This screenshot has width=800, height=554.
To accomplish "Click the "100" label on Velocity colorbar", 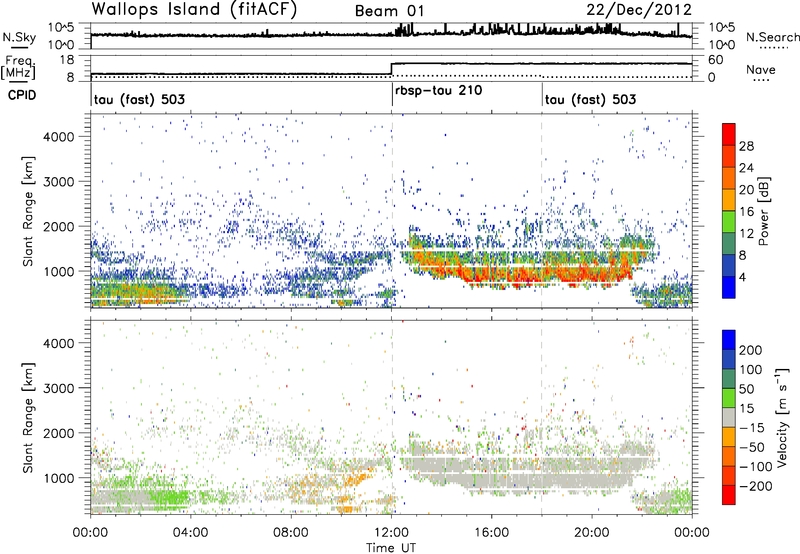I will click(751, 369).
